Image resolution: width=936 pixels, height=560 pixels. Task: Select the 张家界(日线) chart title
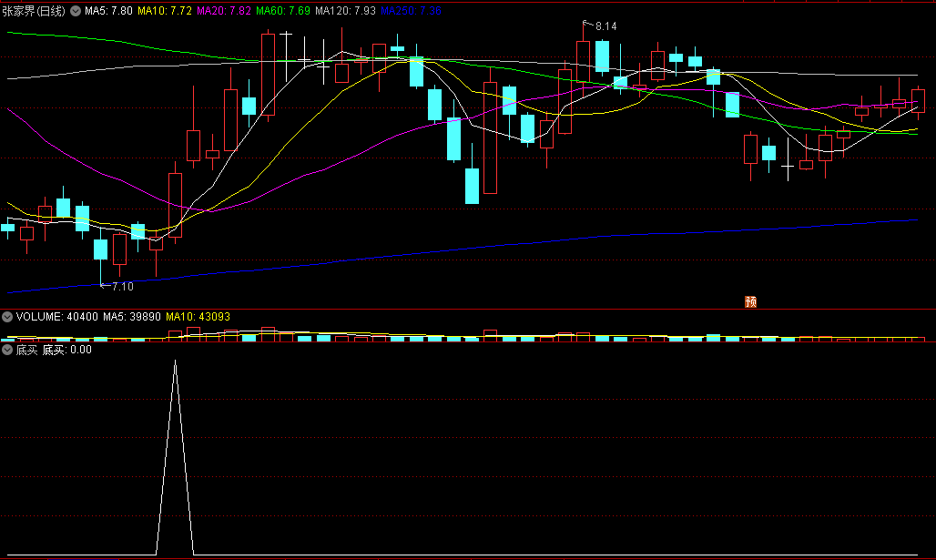[34, 11]
